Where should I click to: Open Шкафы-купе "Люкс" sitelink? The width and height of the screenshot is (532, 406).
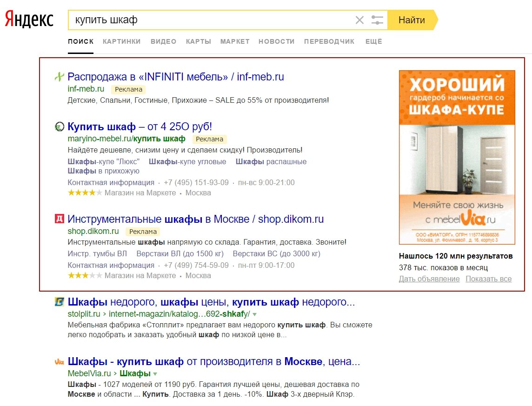(x=104, y=161)
